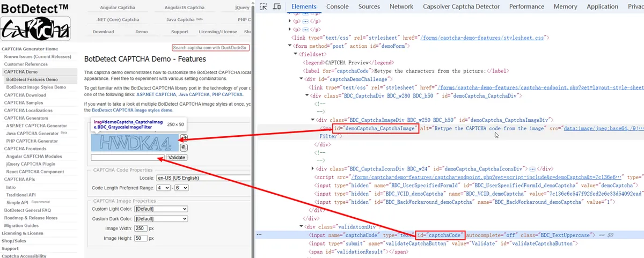Collapse the captchaDemoChallenge div node
Viewport: 644px width, 258px height.
point(300,79)
